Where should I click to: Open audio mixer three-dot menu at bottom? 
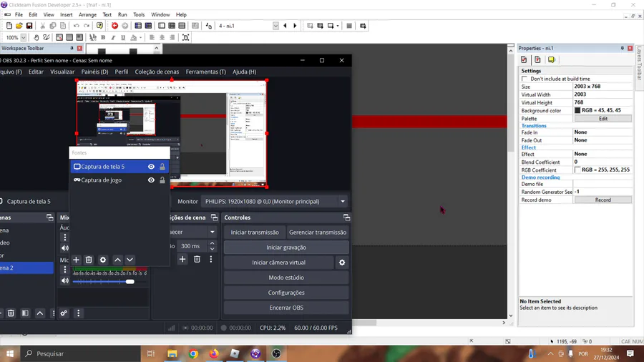(79, 313)
